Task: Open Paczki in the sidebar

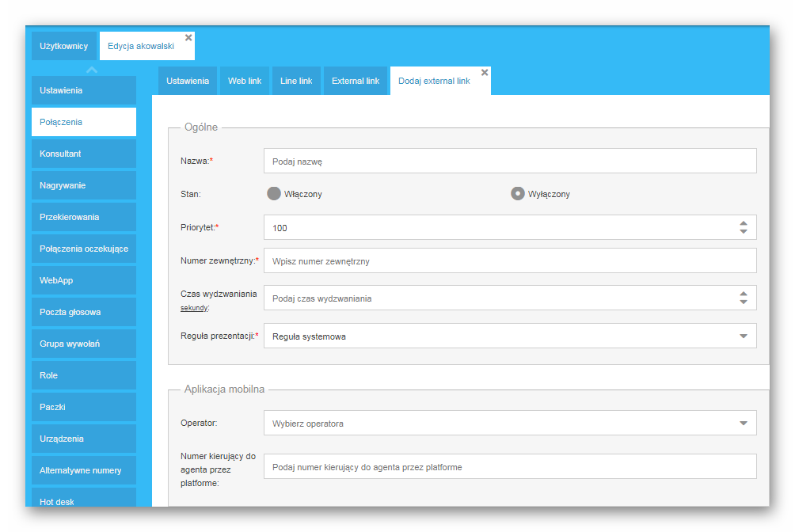Action: point(84,407)
